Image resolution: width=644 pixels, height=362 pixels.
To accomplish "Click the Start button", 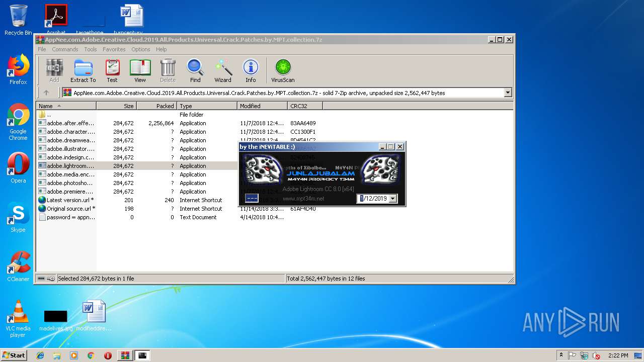I will (14, 355).
